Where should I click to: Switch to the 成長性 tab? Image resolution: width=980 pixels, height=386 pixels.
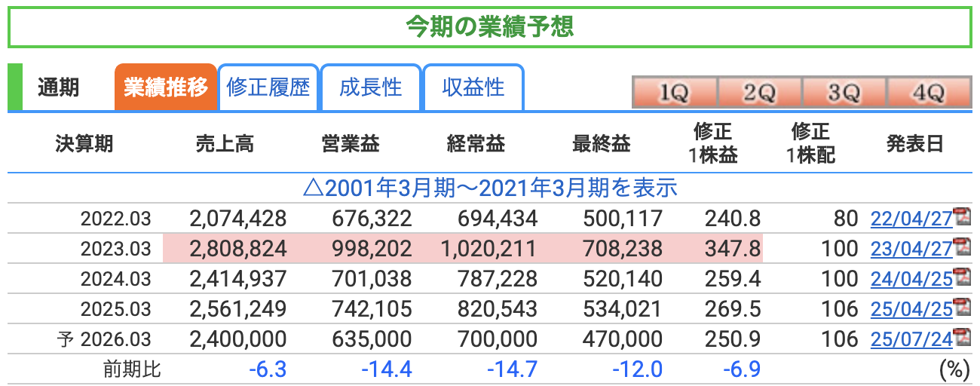tap(371, 87)
